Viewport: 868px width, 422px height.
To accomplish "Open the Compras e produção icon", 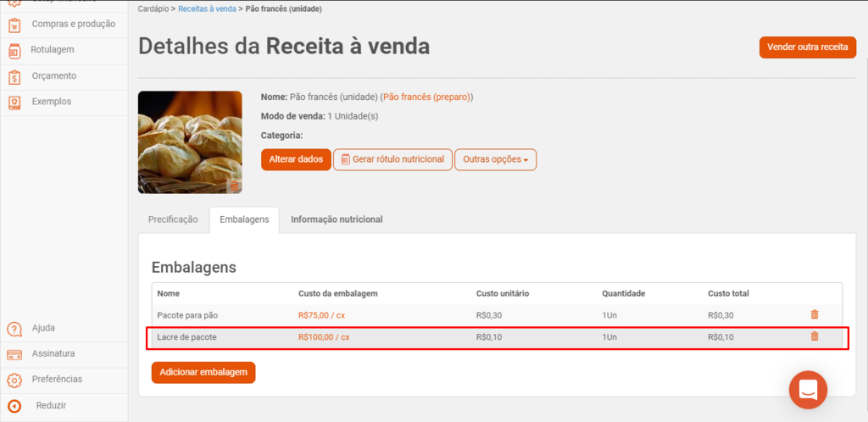I will click(15, 25).
